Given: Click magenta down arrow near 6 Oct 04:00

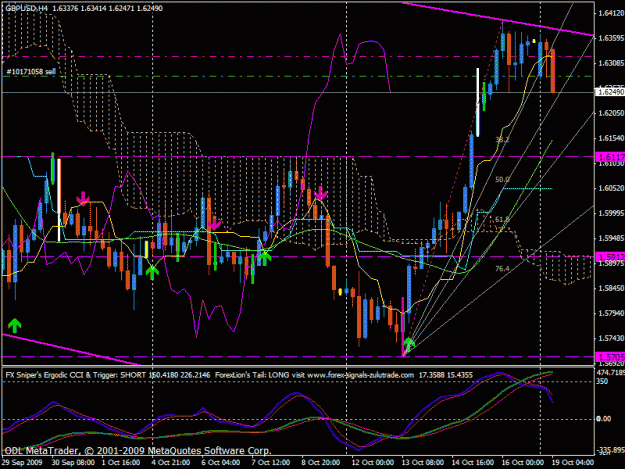Looking at the screenshot, I should tap(214, 223).
